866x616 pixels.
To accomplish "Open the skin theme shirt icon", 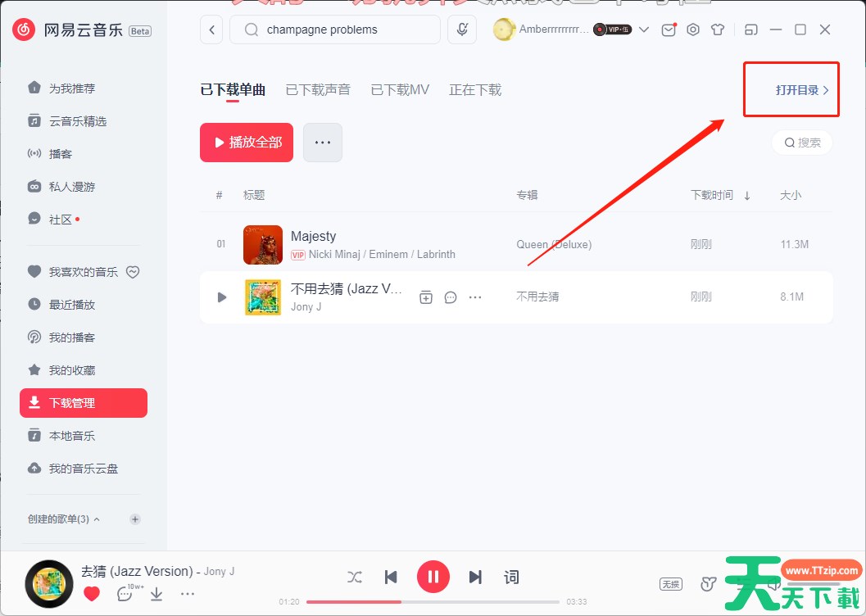I will coord(718,29).
